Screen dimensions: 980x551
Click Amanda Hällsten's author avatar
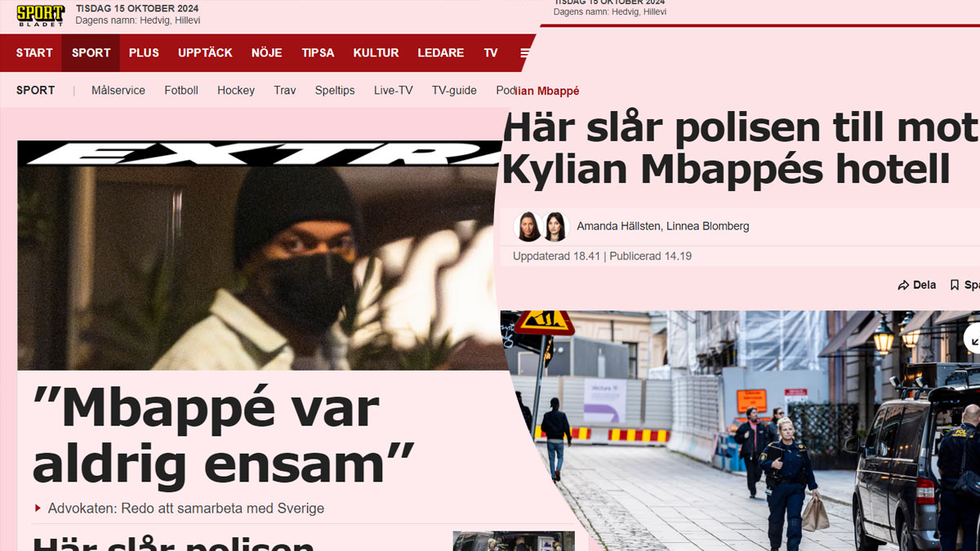(x=528, y=226)
